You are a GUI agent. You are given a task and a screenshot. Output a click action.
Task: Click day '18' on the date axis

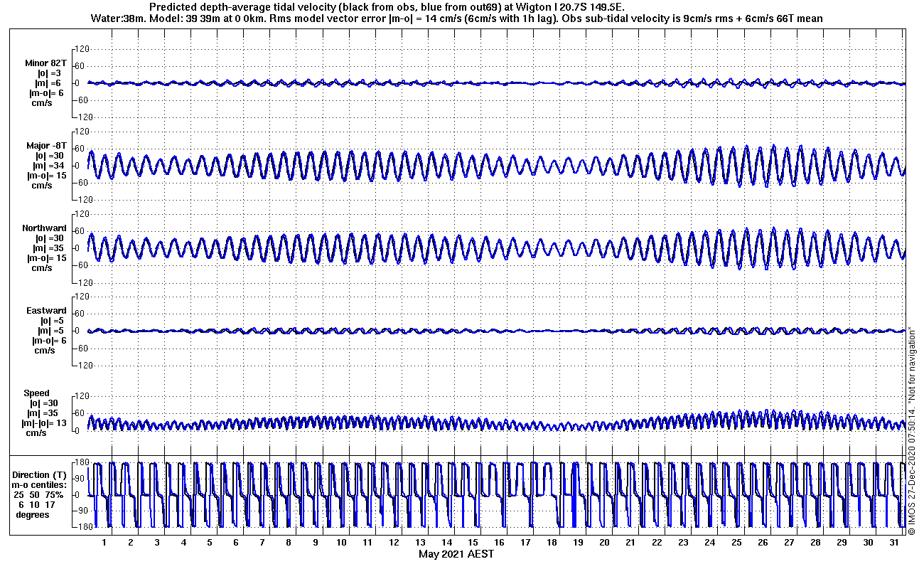tap(552, 543)
